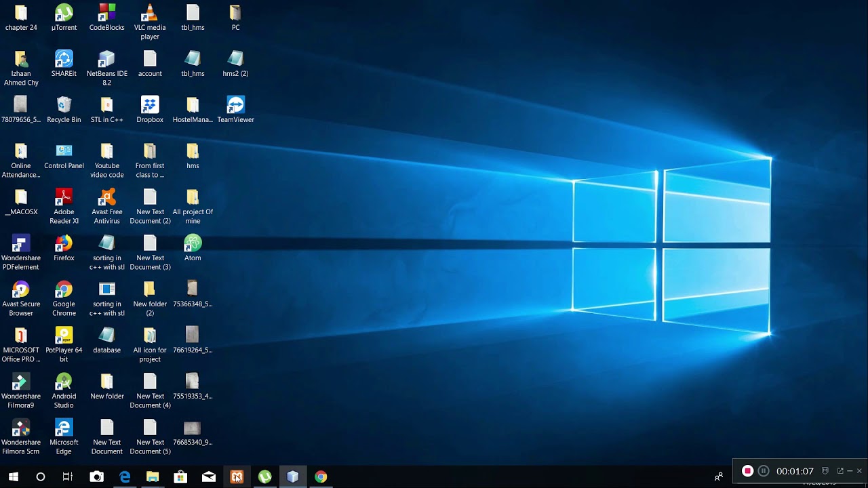Select the 78079656_5... image file
Viewport: 868px width, 488px height.
(21, 110)
